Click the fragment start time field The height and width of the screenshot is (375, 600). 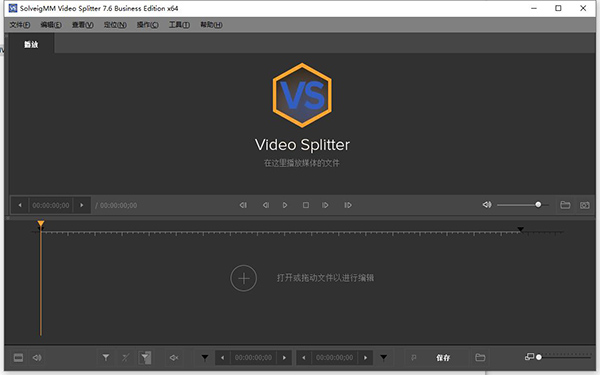254,358
